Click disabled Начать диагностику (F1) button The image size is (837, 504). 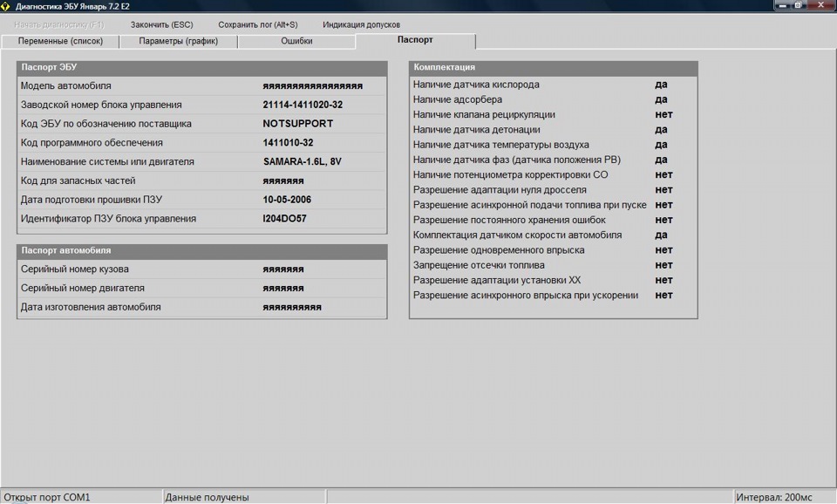pos(59,24)
